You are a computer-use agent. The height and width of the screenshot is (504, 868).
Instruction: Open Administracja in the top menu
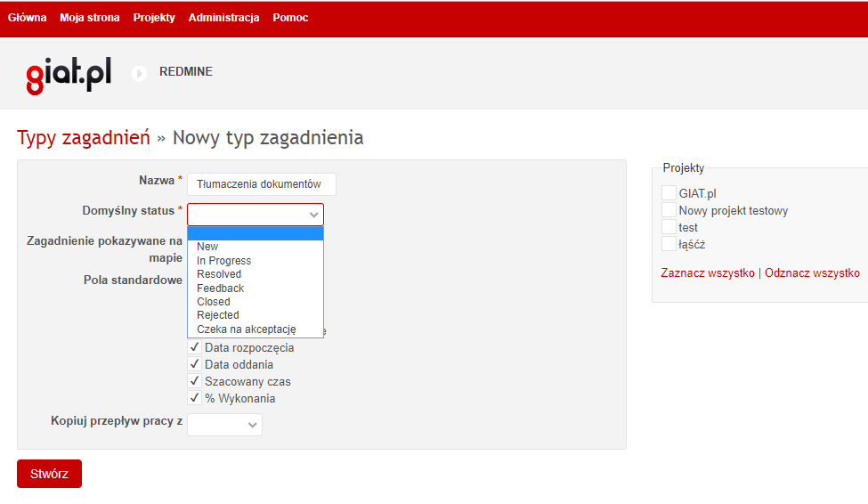[x=223, y=18]
